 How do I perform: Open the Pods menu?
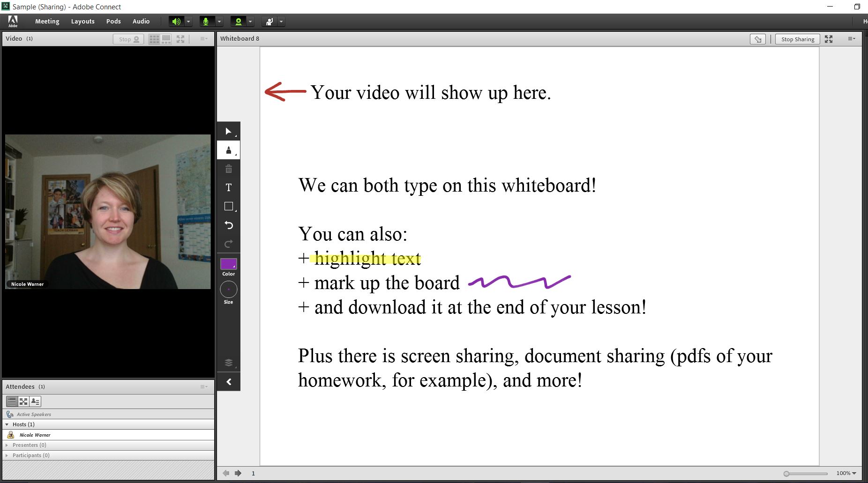pos(113,22)
